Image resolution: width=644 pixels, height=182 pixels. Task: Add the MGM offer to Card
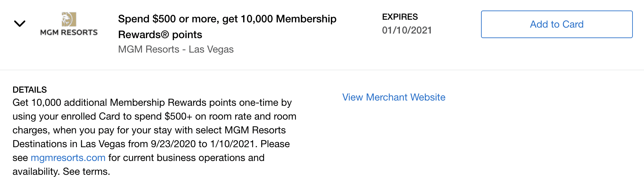(x=557, y=24)
